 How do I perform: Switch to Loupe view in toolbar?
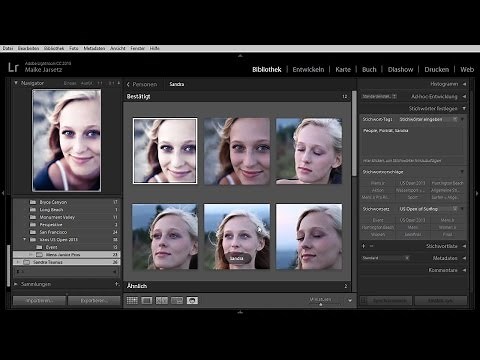pyautogui.click(x=147, y=300)
